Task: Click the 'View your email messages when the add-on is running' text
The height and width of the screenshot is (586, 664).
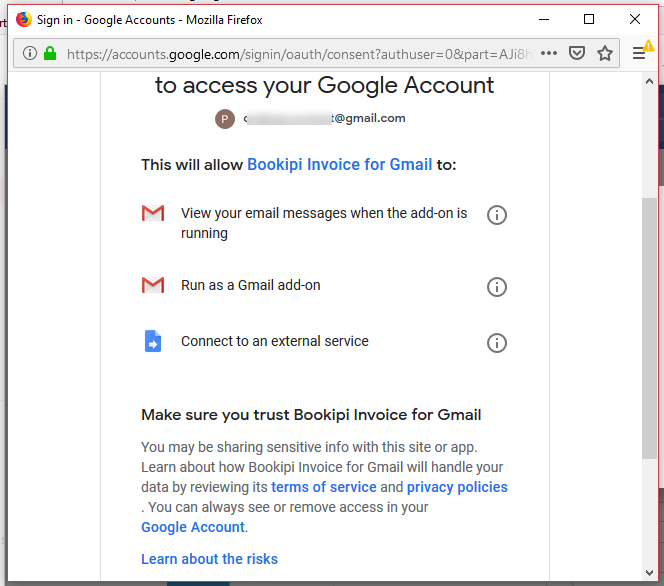Action: pyautogui.click(x=324, y=223)
